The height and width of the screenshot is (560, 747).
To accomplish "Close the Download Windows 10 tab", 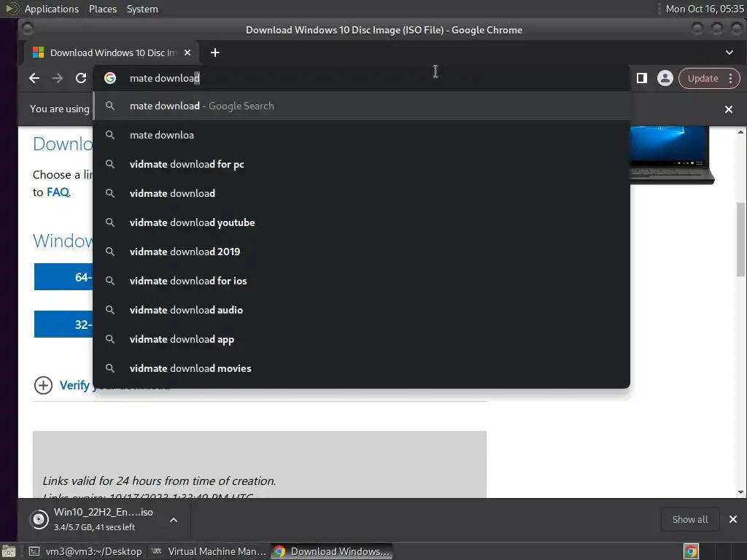I will coord(187,52).
